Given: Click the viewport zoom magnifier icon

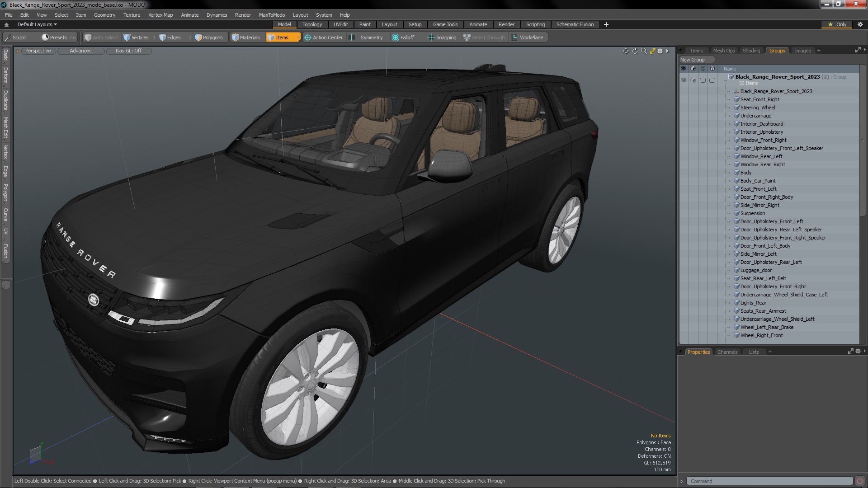Looking at the screenshot, I should (644, 51).
